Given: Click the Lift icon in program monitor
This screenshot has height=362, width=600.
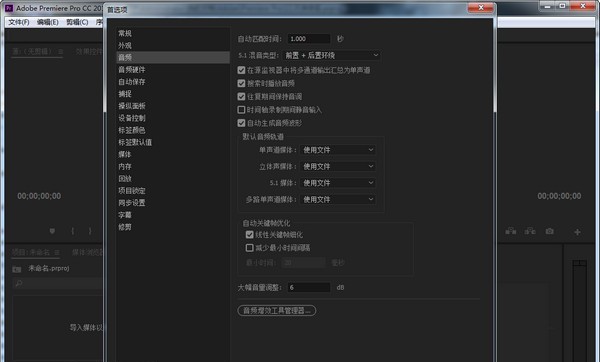Looking at the screenshot, I should tap(511, 231).
